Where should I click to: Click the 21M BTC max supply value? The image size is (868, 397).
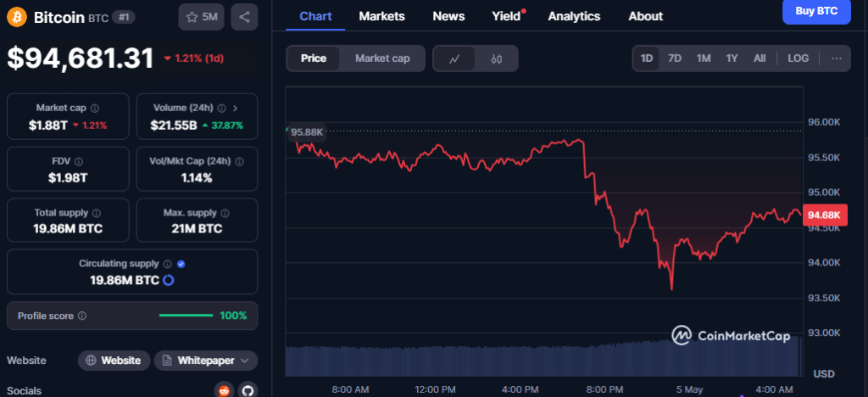click(x=197, y=229)
